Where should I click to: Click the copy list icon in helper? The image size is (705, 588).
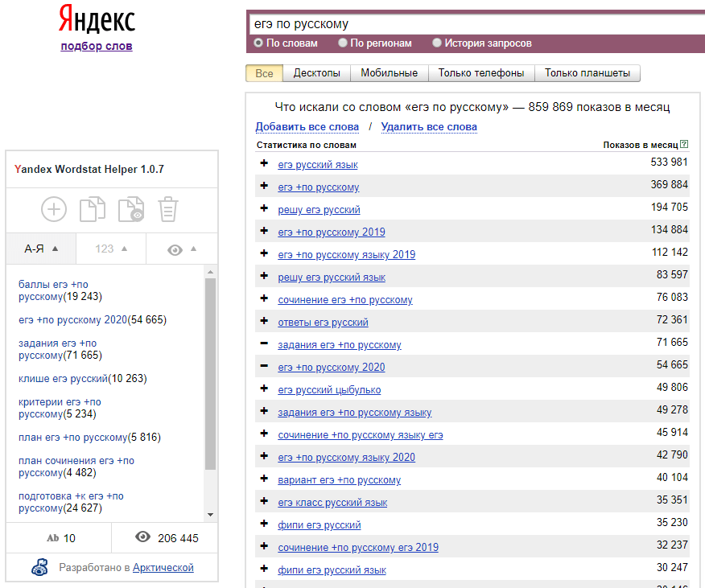point(92,210)
